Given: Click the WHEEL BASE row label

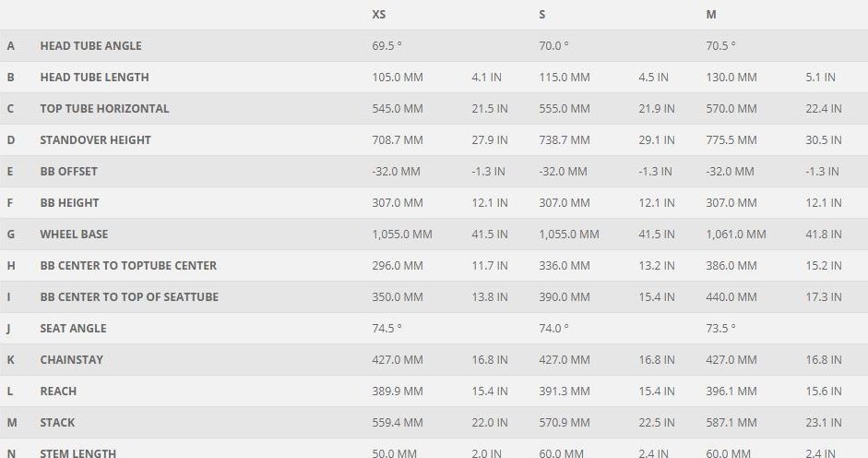Looking at the screenshot, I should point(74,235).
